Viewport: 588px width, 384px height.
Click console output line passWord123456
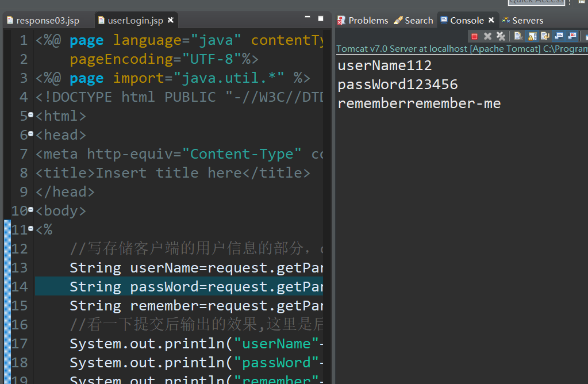tap(398, 85)
